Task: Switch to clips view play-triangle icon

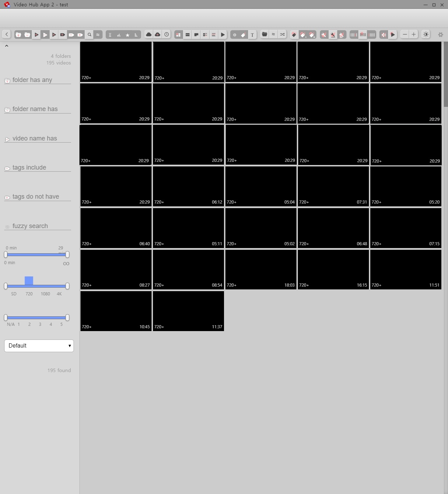Action: coord(223,35)
